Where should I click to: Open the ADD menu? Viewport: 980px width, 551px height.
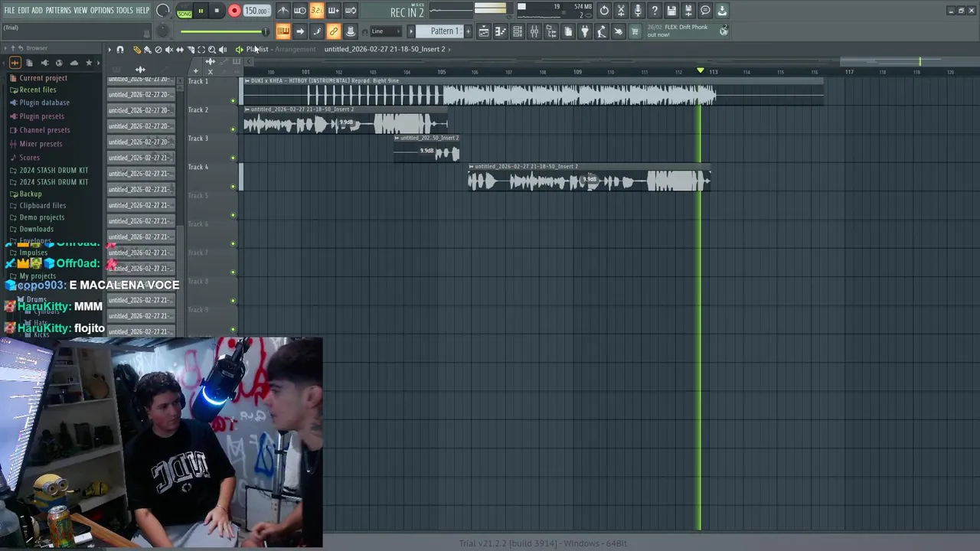(x=37, y=10)
